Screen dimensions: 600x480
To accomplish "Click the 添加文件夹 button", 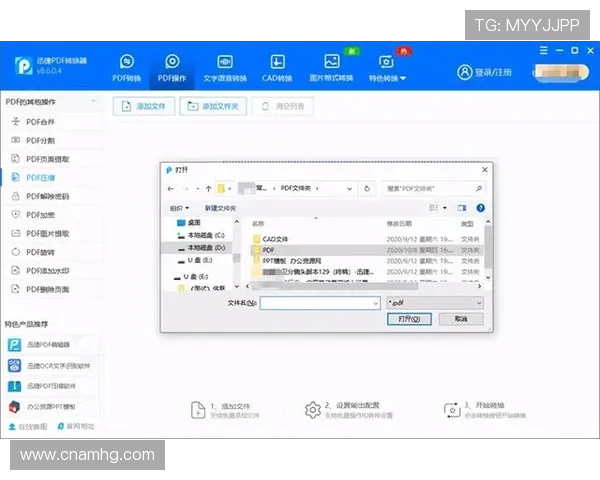I will [x=214, y=106].
